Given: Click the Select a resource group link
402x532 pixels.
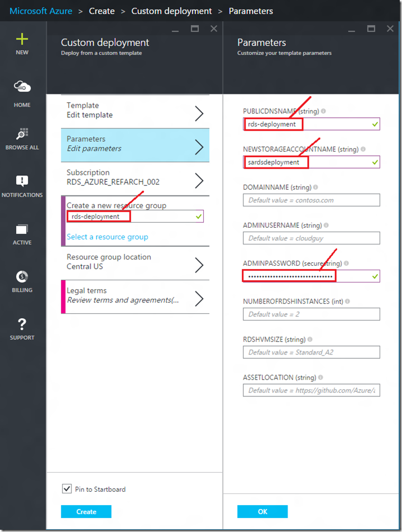Looking at the screenshot, I should pyautogui.click(x=107, y=237).
